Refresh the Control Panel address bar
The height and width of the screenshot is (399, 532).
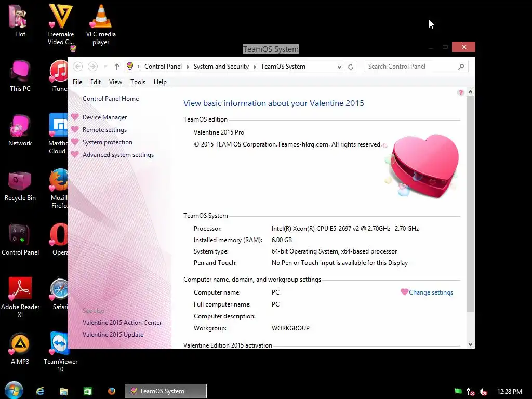(351, 66)
